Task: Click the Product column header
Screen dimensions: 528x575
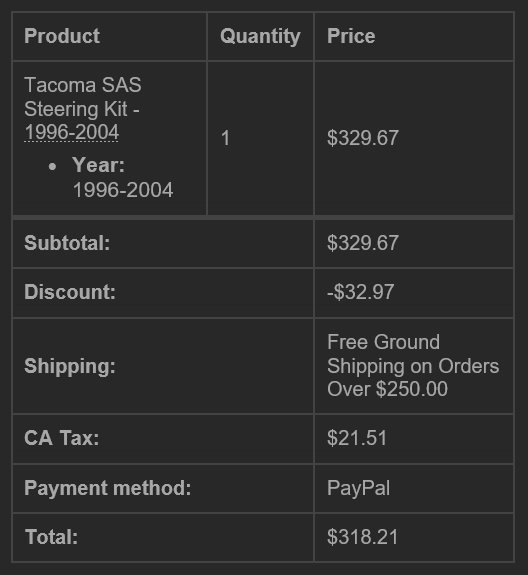Action: (62, 36)
